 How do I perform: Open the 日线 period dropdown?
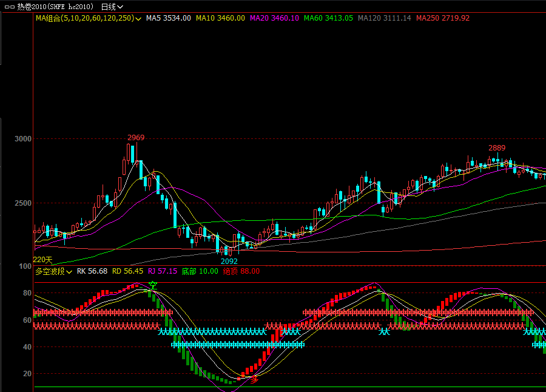point(112,7)
